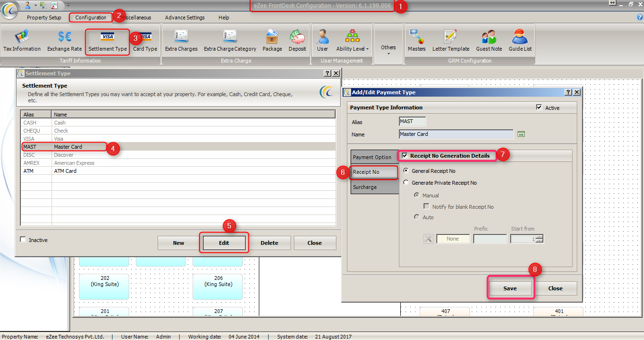Switch to the Configuration tab
The height and width of the screenshot is (340, 644).
coord(91,18)
